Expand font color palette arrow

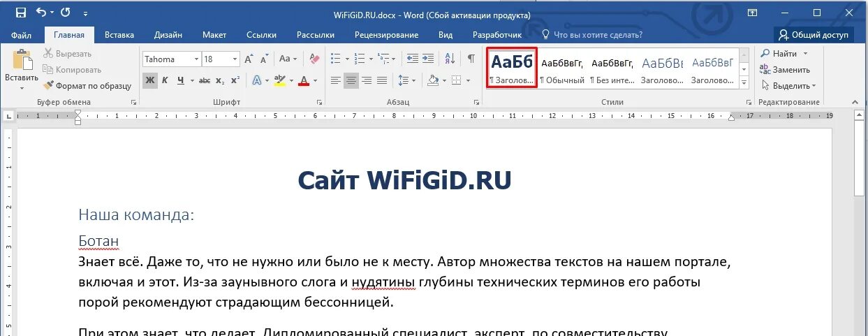[315, 80]
